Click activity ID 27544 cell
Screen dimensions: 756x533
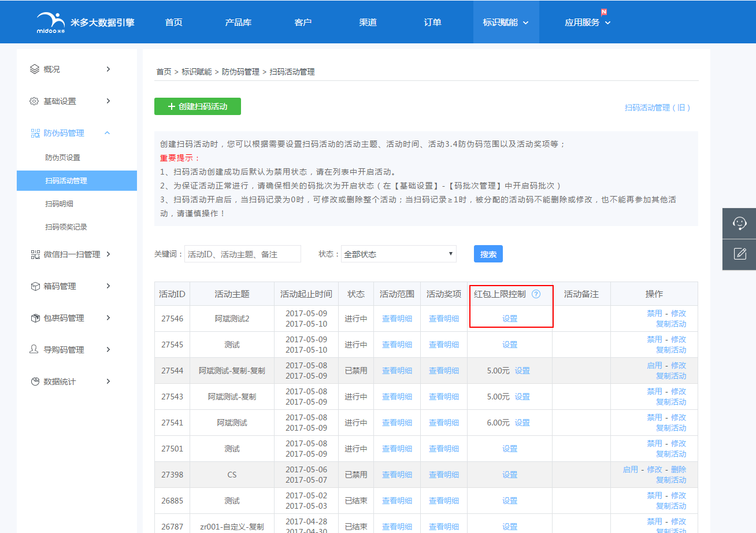(x=172, y=371)
